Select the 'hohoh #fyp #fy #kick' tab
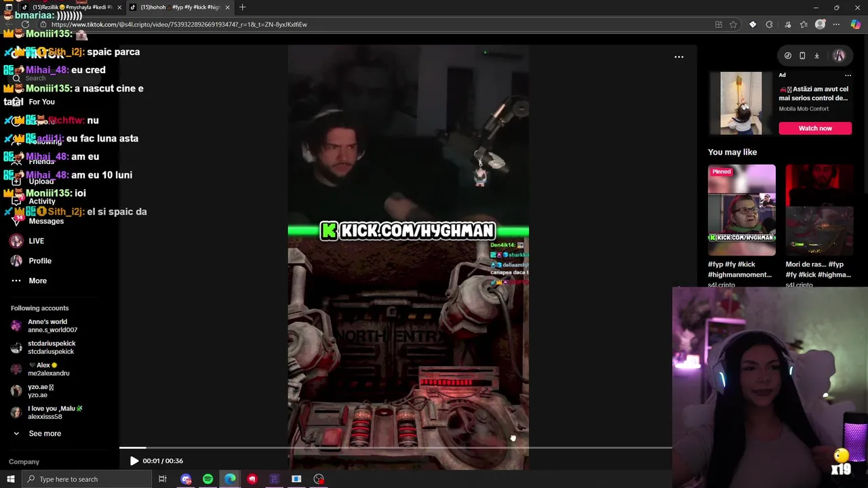The height and width of the screenshot is (488, 868). click(x=180, y=7)
